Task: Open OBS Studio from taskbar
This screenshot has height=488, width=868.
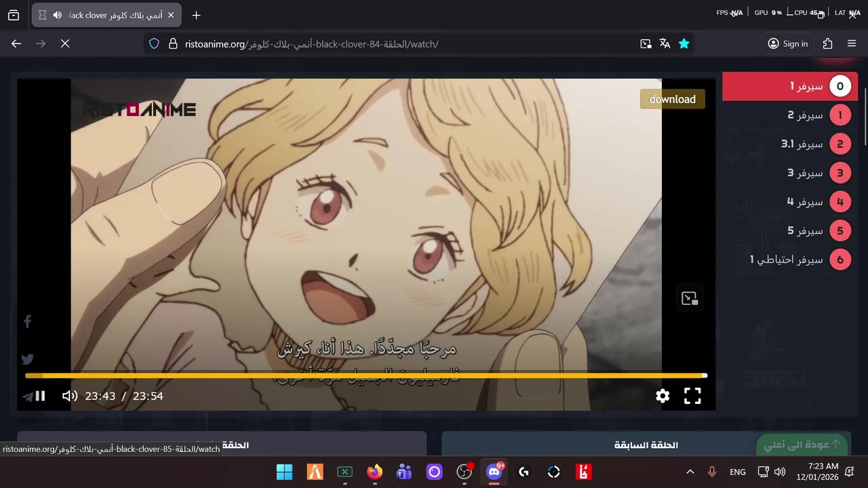Action: [464, 472]
